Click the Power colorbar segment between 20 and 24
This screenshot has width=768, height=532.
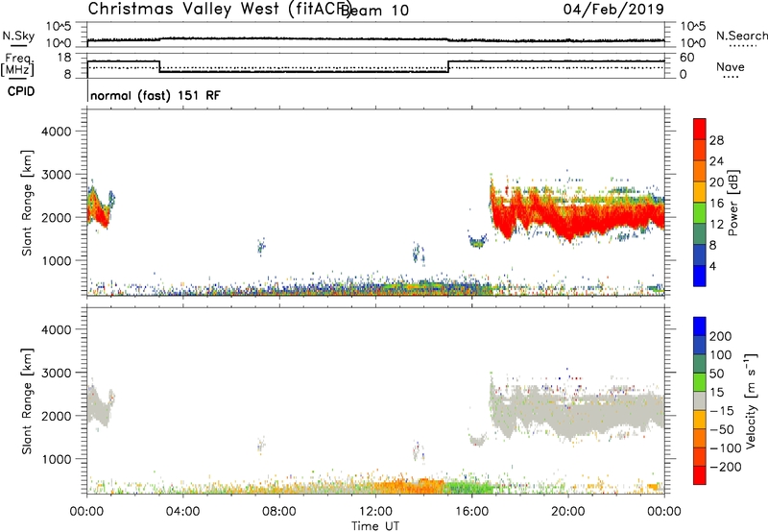point(700,171)
